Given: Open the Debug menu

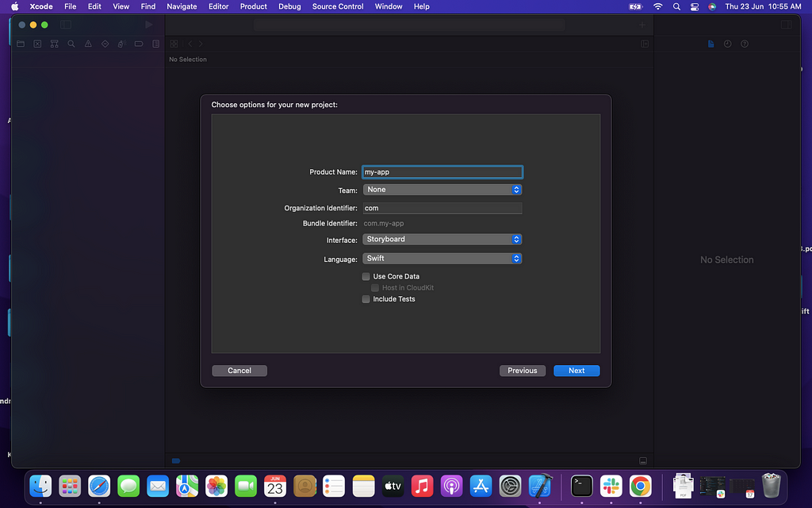Looking at the screenshot, I should (x=289, y=6).
